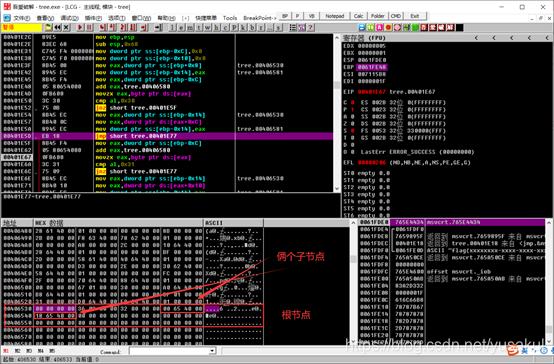Open the Tools menu
This screenshot has width=554, height=364.
coord(230,18)
